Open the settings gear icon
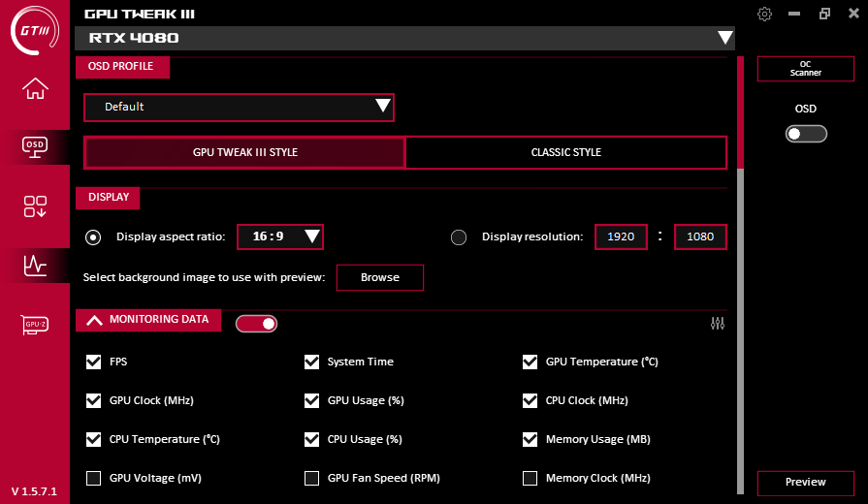 coord(764,14)
